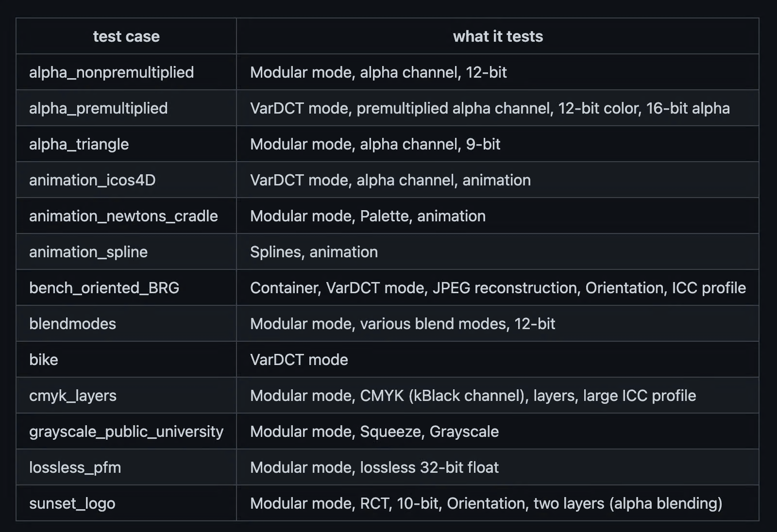This screenshot has height=532, width=777.
Task: Click 'Splines, animation' description text
Action: tap(314, 252)
